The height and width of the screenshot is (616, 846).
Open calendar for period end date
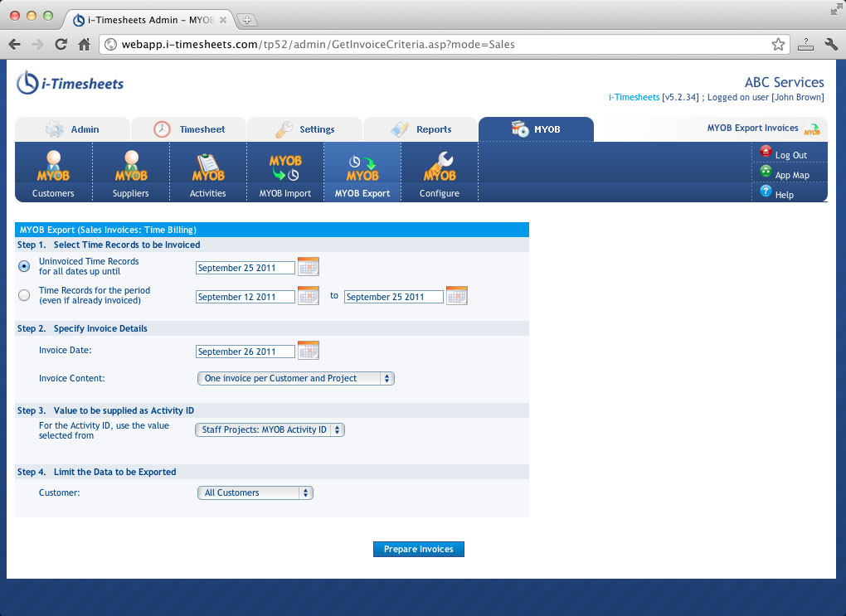pos(456,296)
